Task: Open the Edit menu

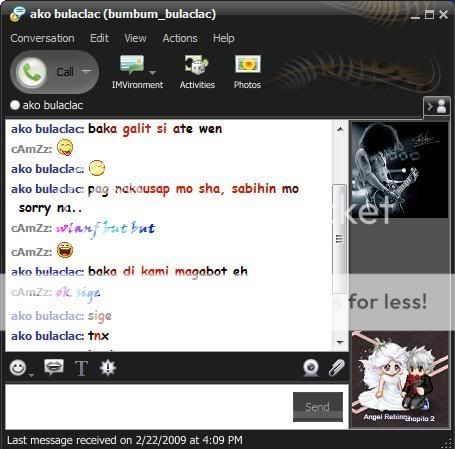Action: 99,38
